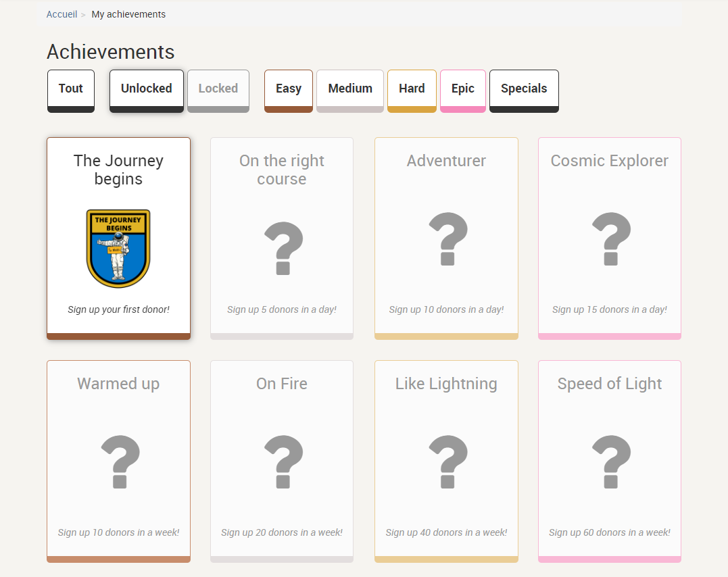Select the Epic difficulty filter
This screenshot has width=728, height=577.
pyautogui.click(x=463, y=91)
